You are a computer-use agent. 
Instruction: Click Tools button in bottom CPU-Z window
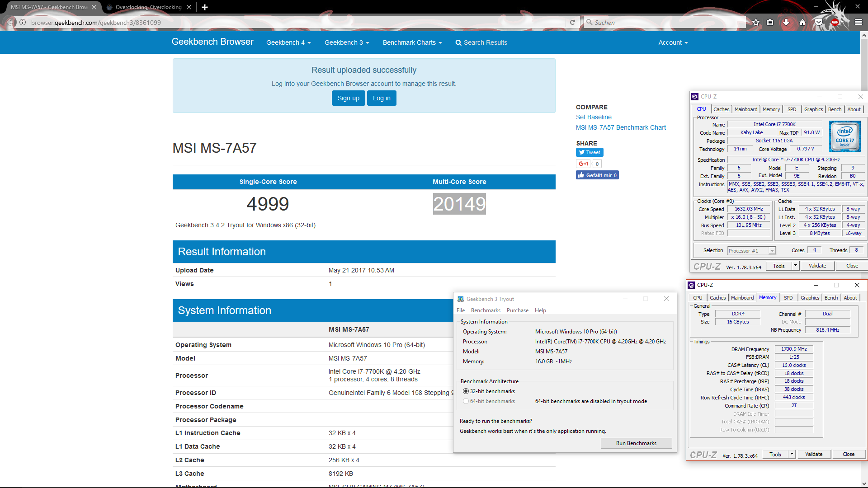click(x=775, y=454)
